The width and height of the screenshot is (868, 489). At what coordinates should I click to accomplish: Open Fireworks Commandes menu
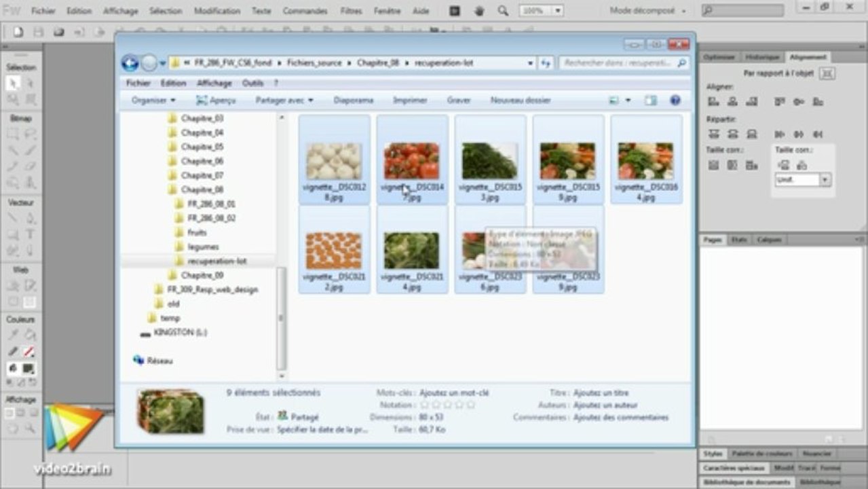305,11
